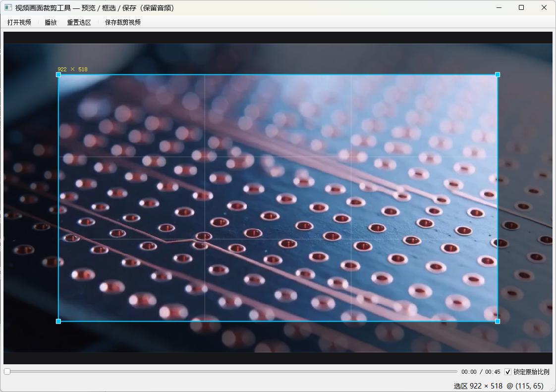Click the application icon in the title bar

click(x=8, y=7)
